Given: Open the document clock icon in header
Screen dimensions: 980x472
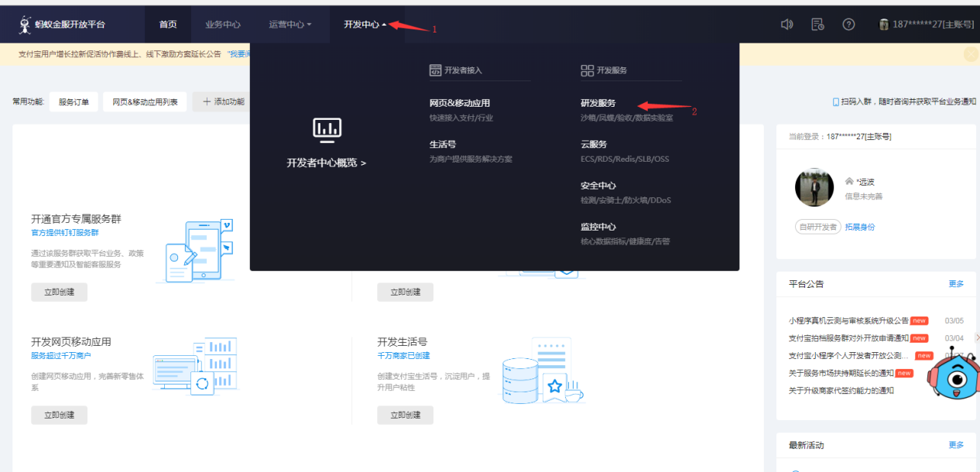Looking at the screenshot, I should (x=817, y=25).
